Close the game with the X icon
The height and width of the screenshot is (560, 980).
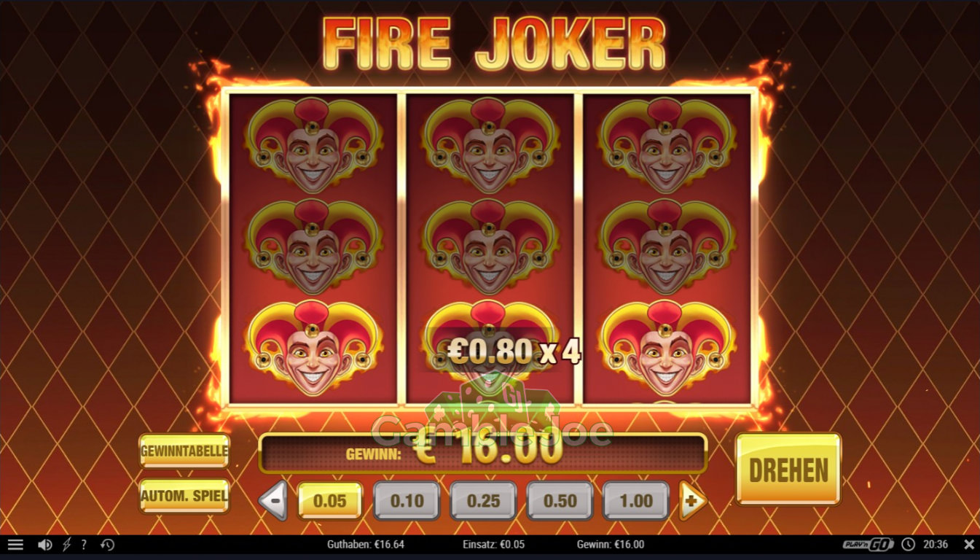[968, 545]
